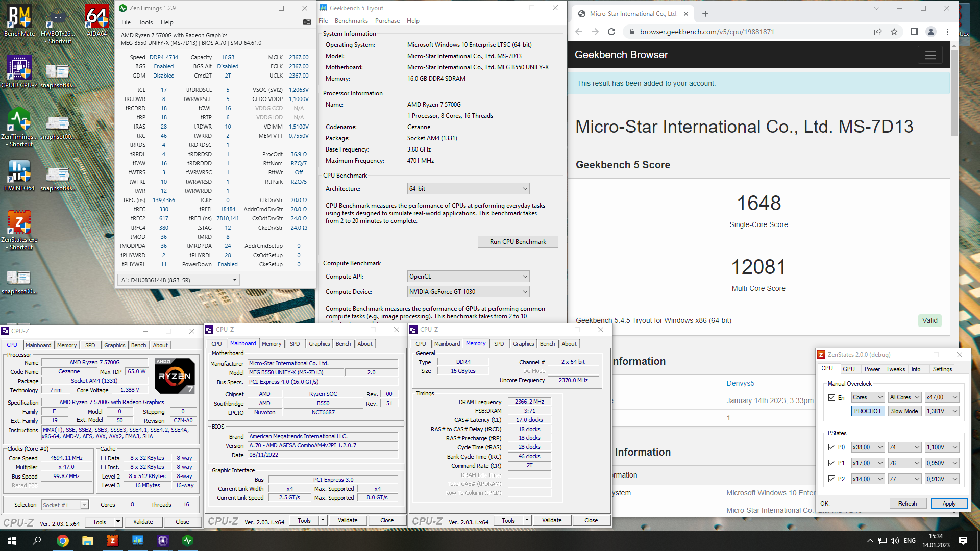This screenshot has height=551, width=980.
Task: Toggle the En manual overclock checkbox
Action: 832,397
